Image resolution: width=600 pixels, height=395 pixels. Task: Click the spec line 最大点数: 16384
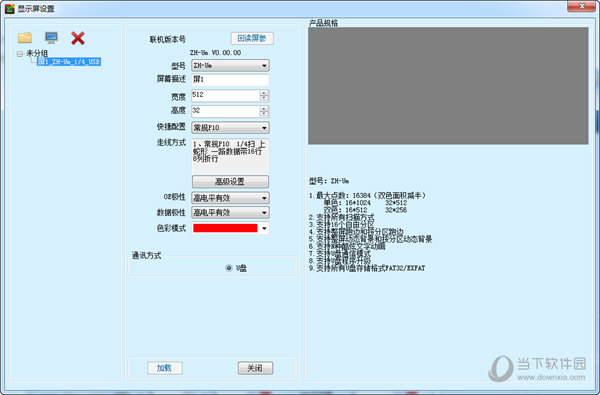tap(367, 196)
